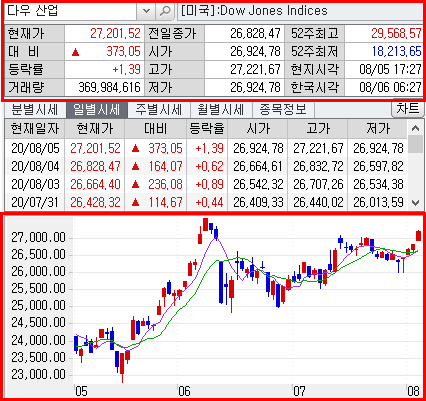The height and width of the screenshot is (401, 426).
Task: Select the 20/08/05 row in daily table
Action: coord(206,148)
